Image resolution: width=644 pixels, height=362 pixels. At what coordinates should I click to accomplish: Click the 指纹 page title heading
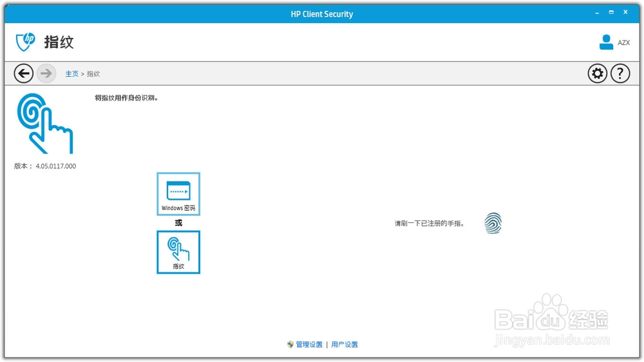59,42
